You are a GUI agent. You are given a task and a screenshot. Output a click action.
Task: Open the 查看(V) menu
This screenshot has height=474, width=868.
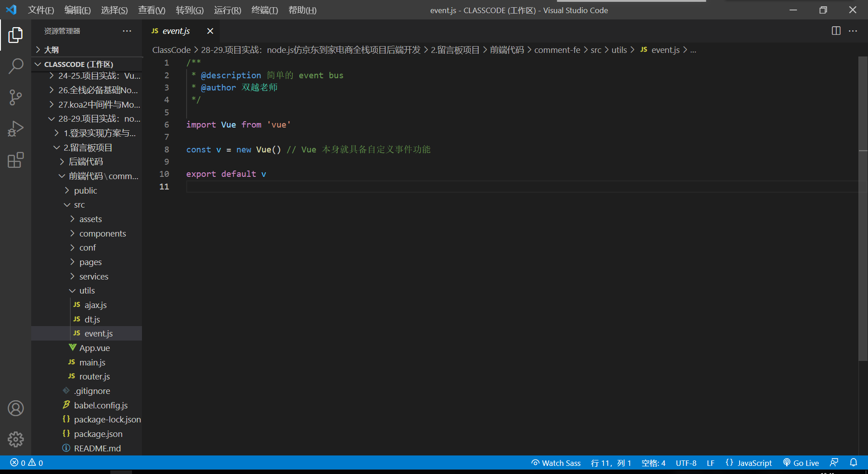pyautogui.click(x=151, y=10)
